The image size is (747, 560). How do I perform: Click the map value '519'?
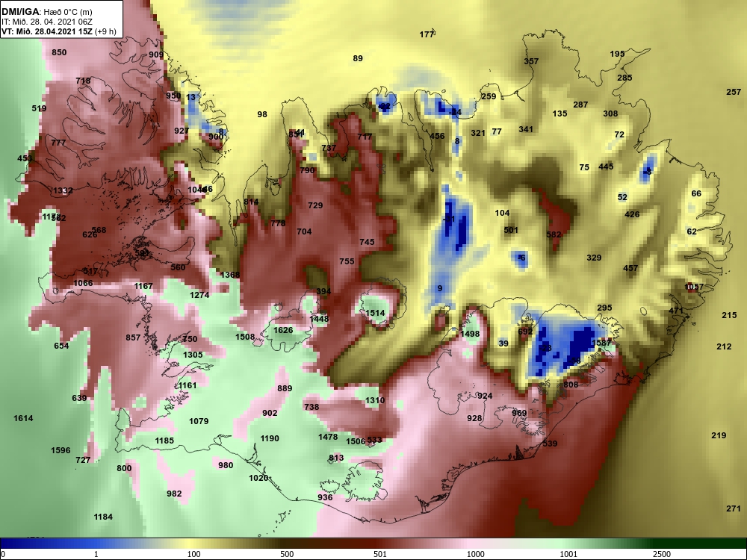(39, 108)
